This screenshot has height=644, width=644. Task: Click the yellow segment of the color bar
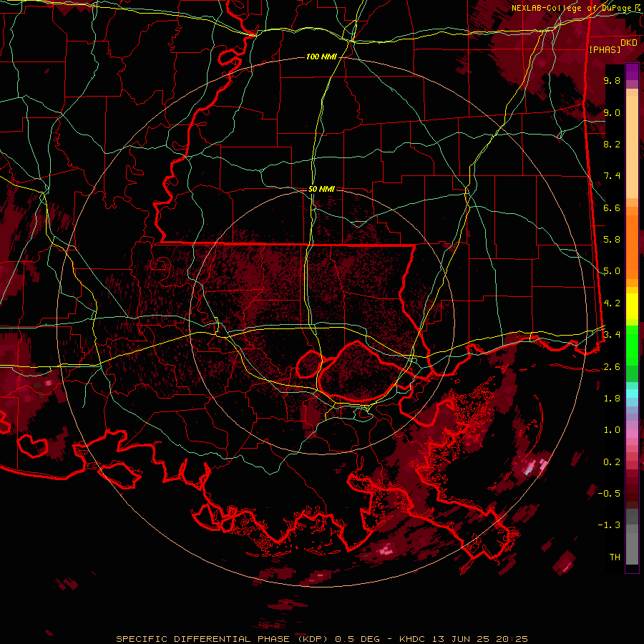point(632,306)
